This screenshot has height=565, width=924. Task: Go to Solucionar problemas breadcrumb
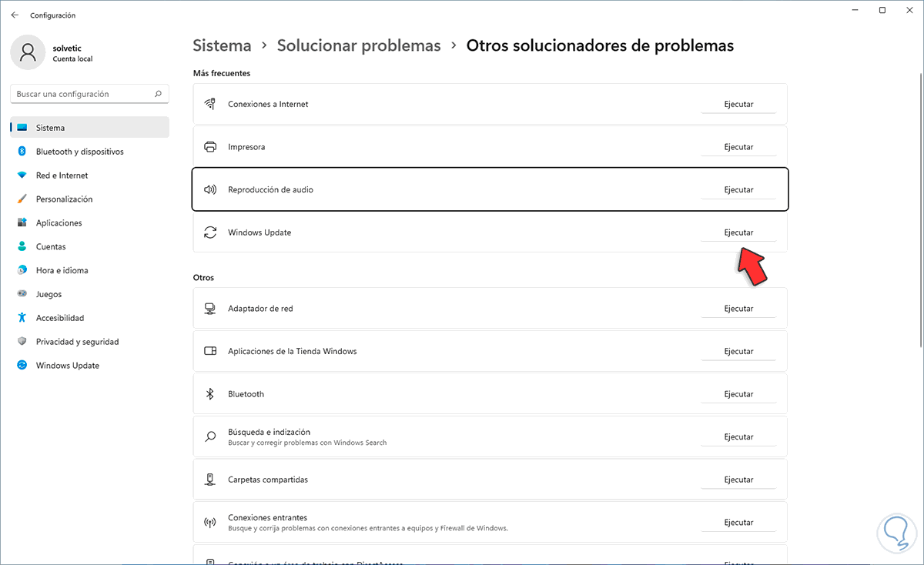point(359,45)
